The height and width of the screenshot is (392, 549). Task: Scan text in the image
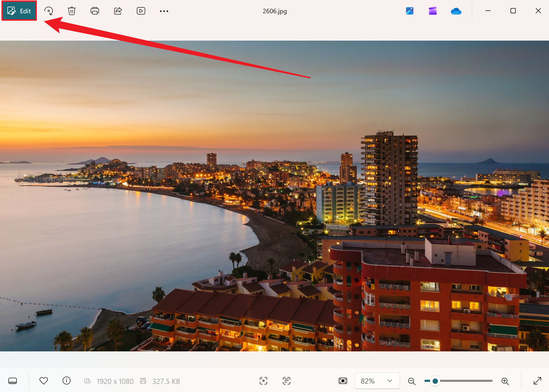click(x=287, y=381)
